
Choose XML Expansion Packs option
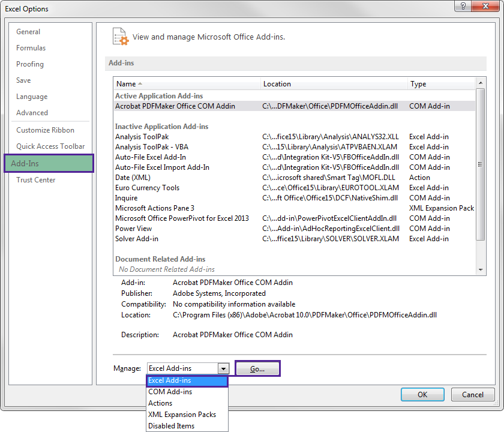(x=187, y=415)
